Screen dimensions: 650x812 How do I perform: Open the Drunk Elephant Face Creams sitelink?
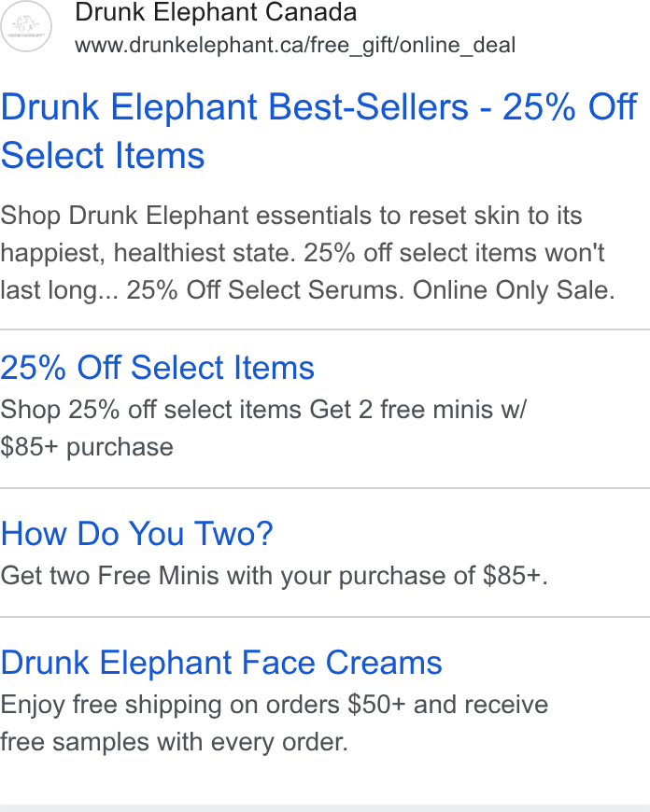221,663
